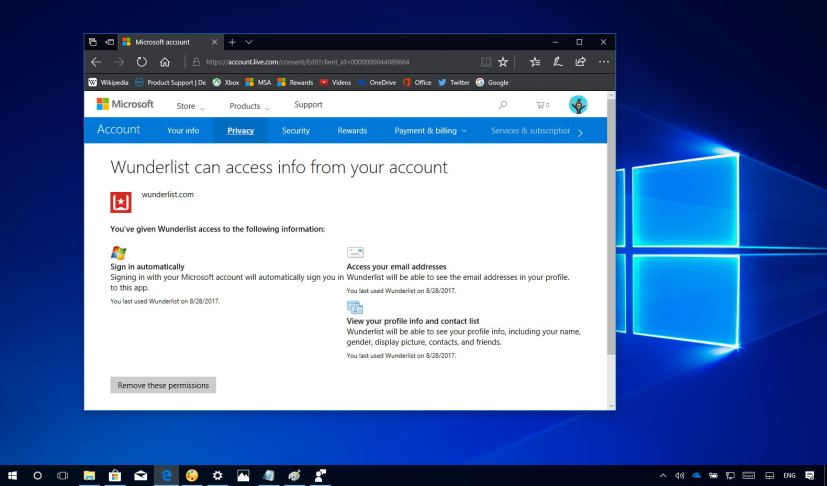Viewport: 827px width, 486px height.
Task: Switch to Your info tab
Action: (183, 130)
